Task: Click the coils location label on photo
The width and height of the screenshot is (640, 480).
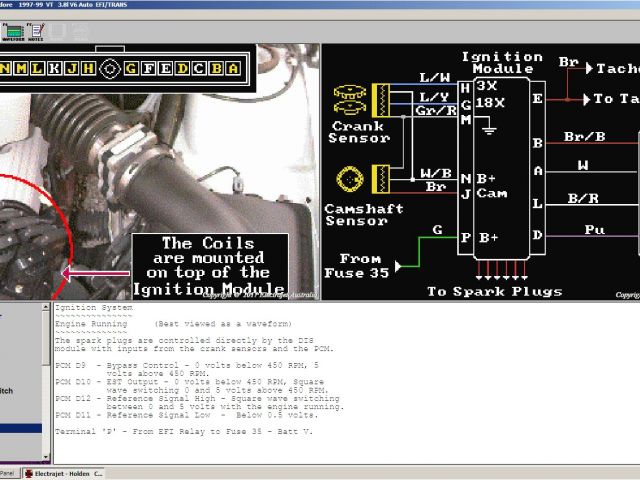Action: point(210,265)
